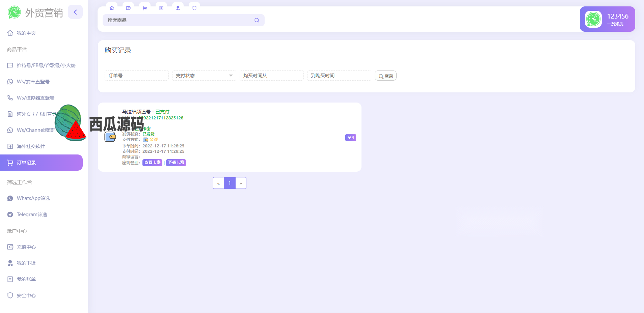This screenshot has width=644, height=313.
Task: Go to previous page with « button
Action: 218,183
